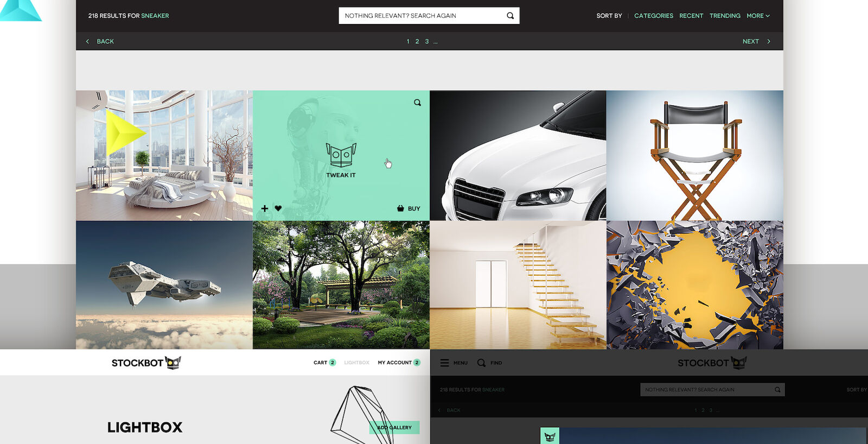The height and width of the screenshot is (444, 868).
Task: Expand more pages via ellipsis
Action: coord(436,41)
